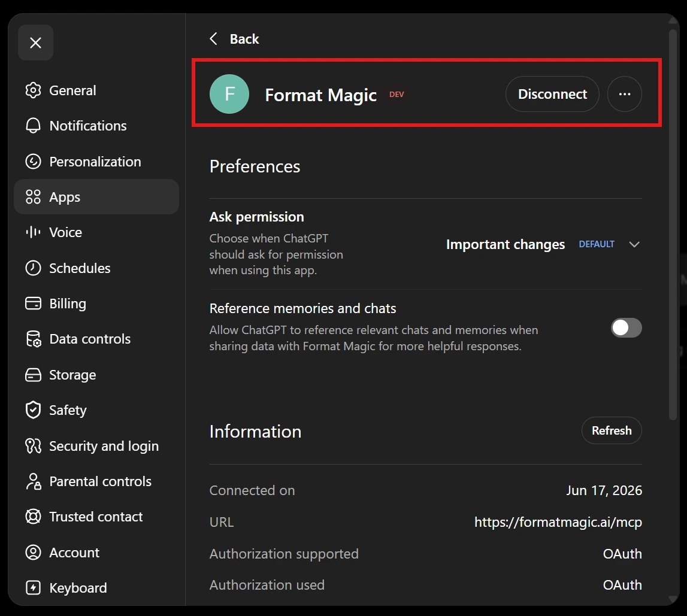Click the Account profile icon
Viewport: 687px width, 616px height.
point(34,553)
